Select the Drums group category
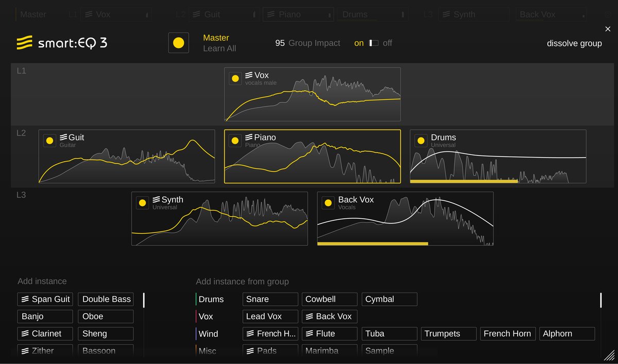The width and height of the screenshot is (618, 364). point(211,299)
